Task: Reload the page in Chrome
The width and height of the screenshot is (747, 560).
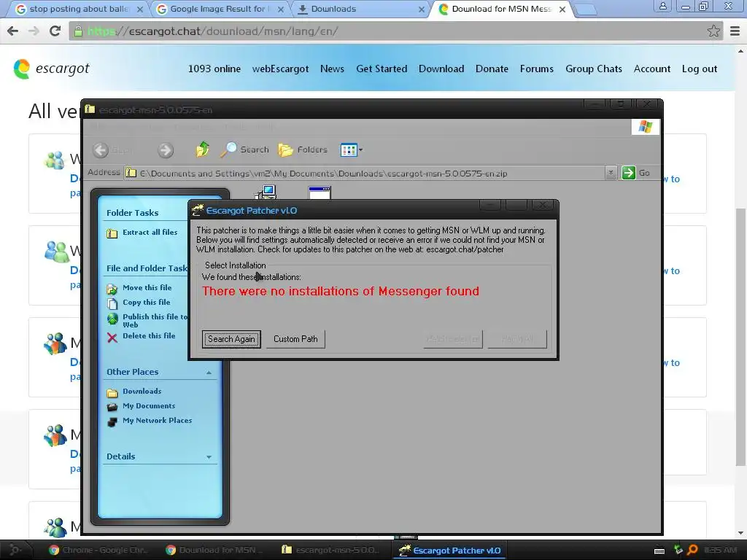Action: coord(55,31)
